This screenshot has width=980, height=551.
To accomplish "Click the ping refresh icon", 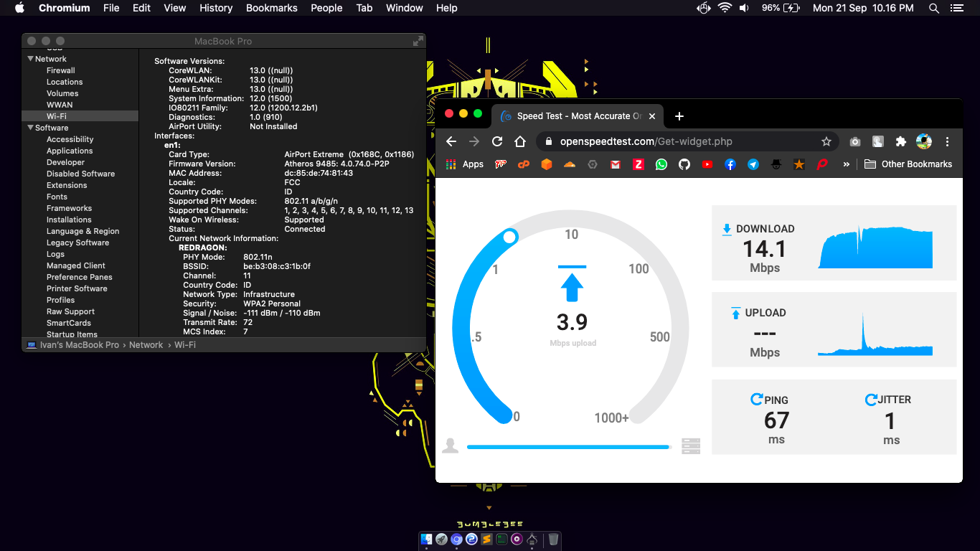I will [x=756, y=399].
